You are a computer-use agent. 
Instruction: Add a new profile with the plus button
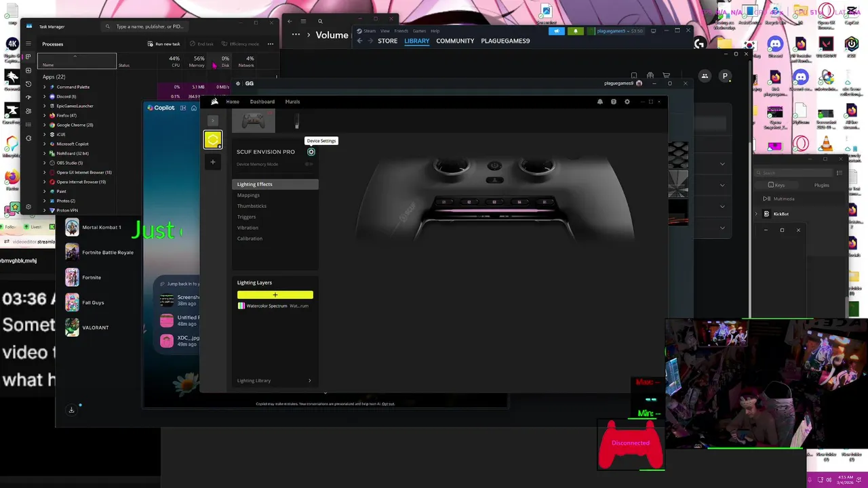pos(213,162)
